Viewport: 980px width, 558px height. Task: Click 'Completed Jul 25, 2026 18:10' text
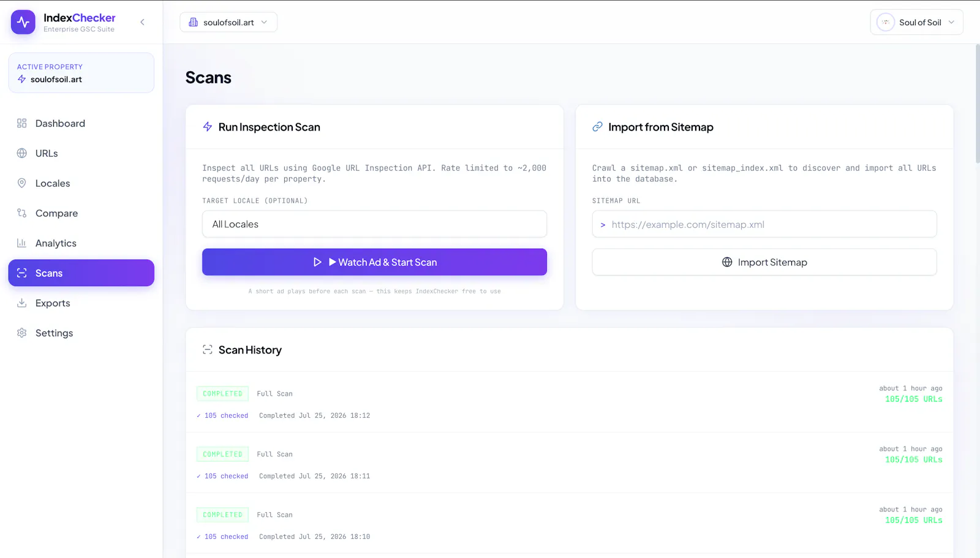[314, 537]
